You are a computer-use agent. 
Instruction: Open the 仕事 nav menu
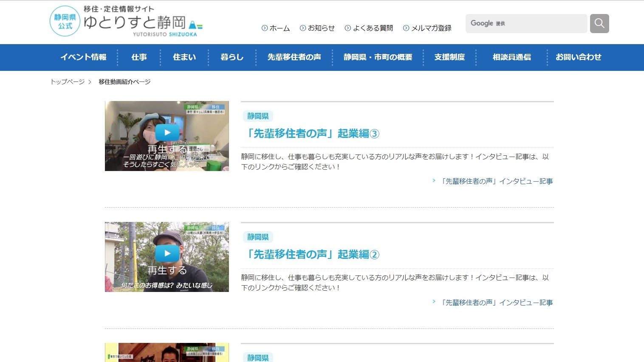tap(139, 57)
